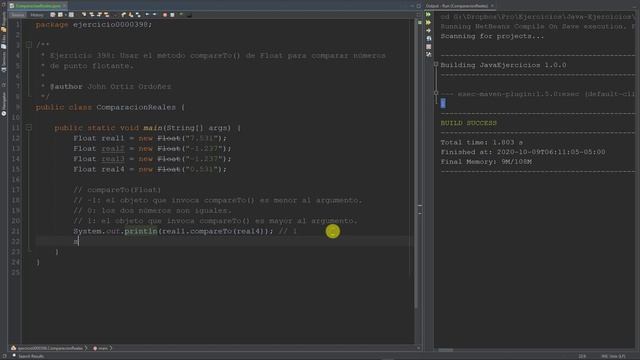This screenshot has height=360, width=640.
Task: Click Find Previous Occurrence icon
Action: point(92,15)
